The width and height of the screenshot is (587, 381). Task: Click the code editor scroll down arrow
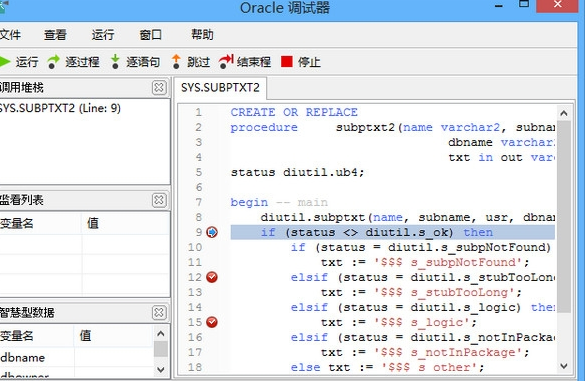coord(564,366)
